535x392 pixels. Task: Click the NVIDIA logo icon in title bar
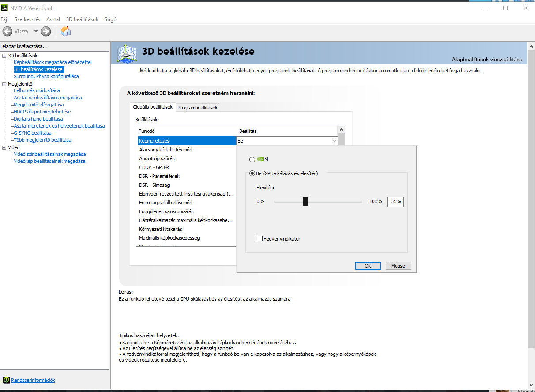coord(5,8)
